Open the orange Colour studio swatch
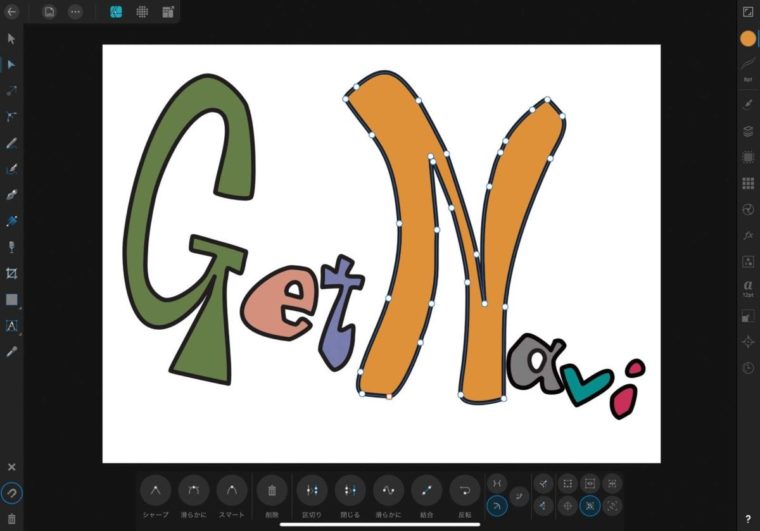760x531 pixels. (748, 38)
